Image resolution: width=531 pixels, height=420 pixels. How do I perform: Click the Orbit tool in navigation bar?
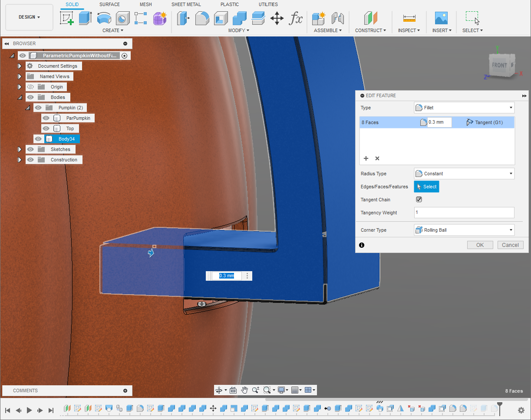point(219,390)
